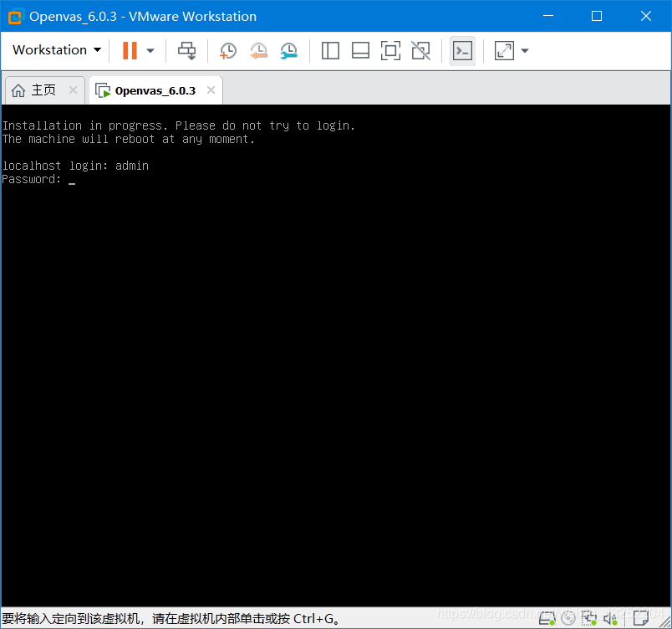Maximize the VMware Workstation window
This screenshot has width=672, height=629.
coord(597,16)
